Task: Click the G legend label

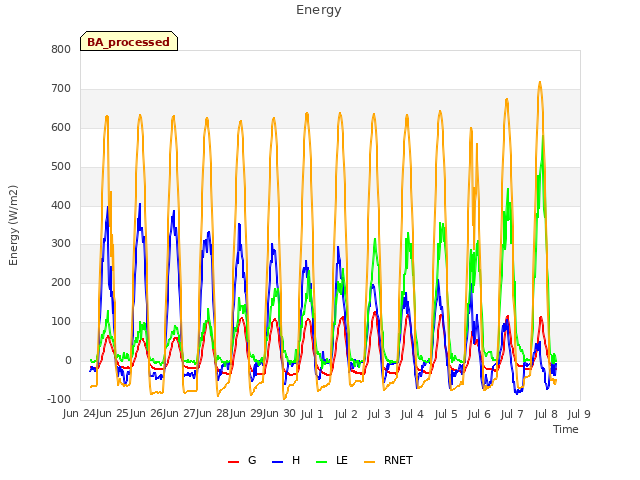Action: [252, 460]
